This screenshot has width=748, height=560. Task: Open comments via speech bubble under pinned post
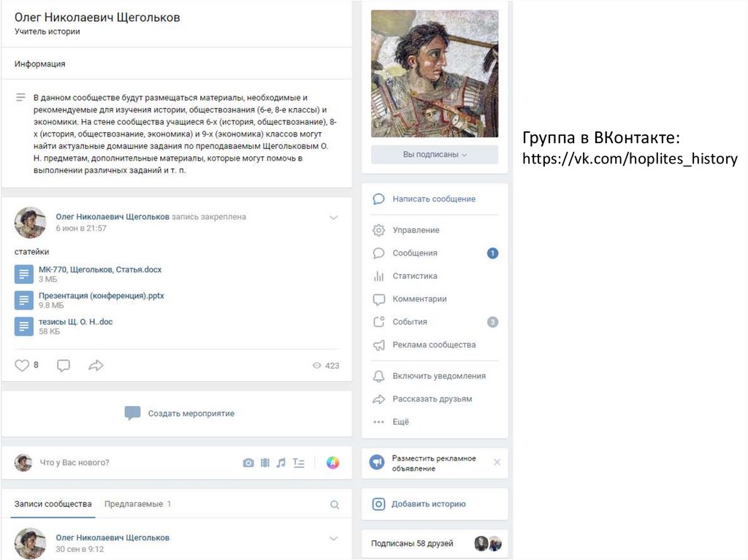point(64,365)
